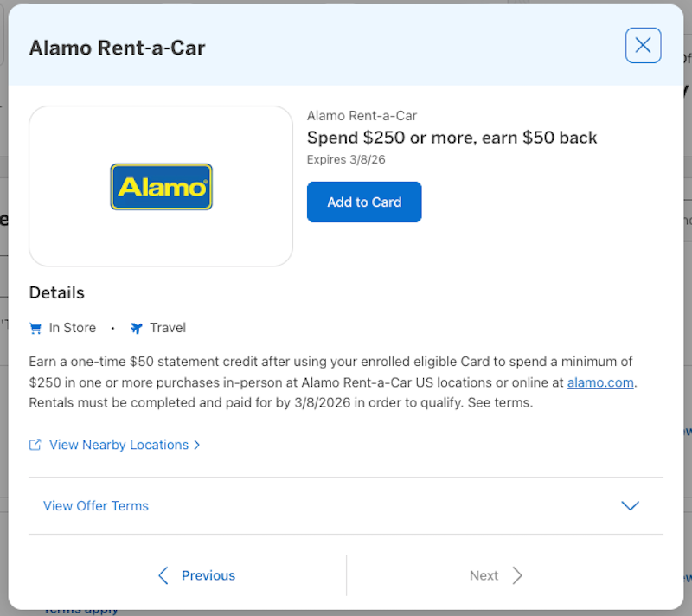Open the next offer with Next
The height and width of the screenshot is (616, 692).
point(484,575)
